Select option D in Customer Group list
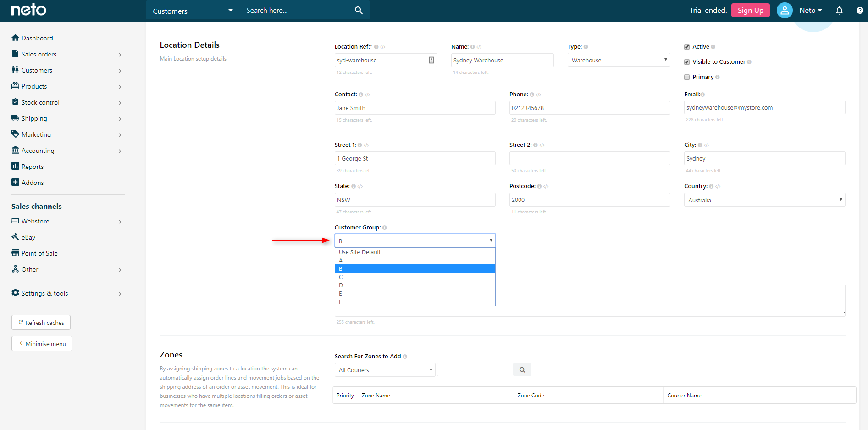The image size is (868, 430). 415,285
